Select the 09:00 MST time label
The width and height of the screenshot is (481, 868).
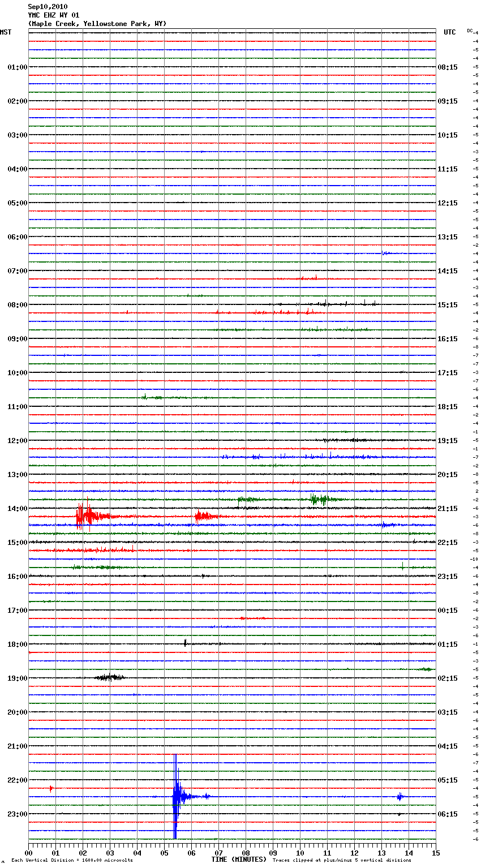coord(18,339)
